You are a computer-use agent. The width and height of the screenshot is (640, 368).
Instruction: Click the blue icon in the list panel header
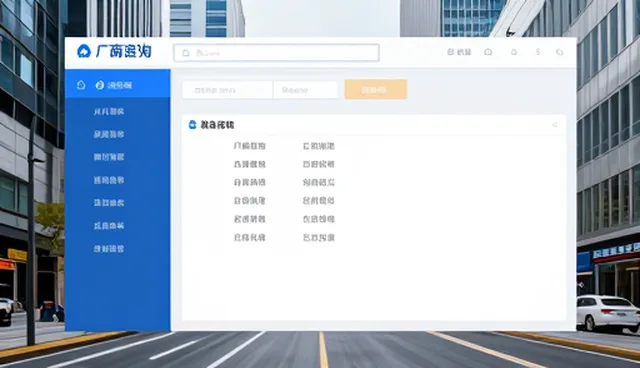pos(192,125)
